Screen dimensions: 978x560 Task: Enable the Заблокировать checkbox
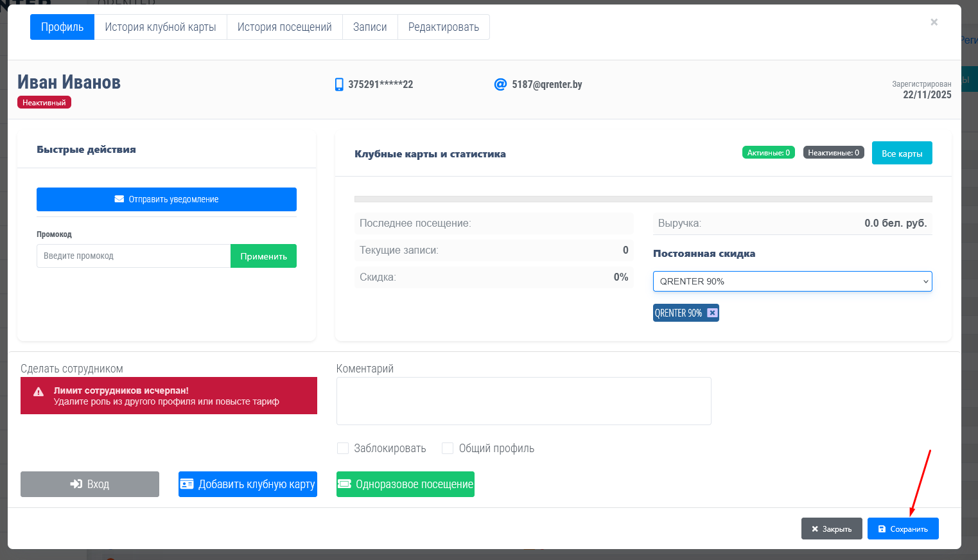pos(343,448)
